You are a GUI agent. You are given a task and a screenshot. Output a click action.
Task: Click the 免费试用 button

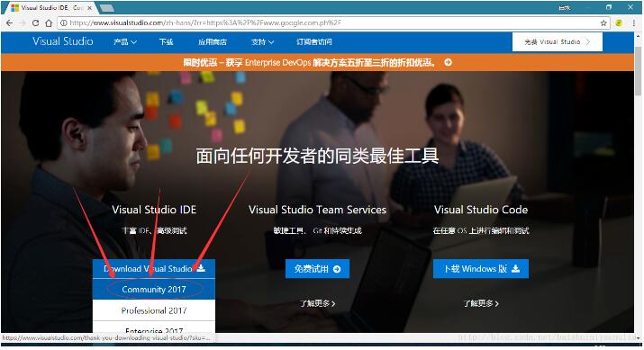tap(317, 269)
